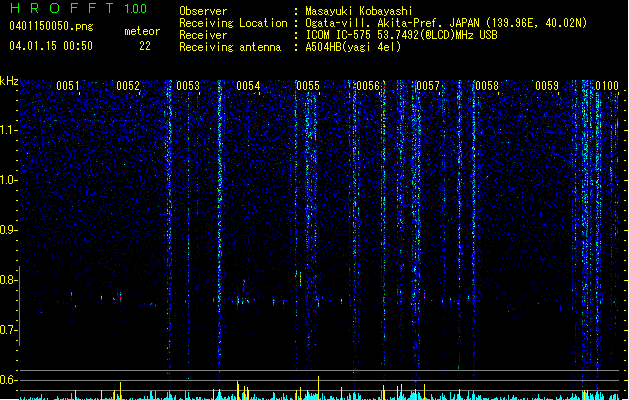Click the Ogata-vill. Akita-Pref. JAPAN location text
The image size is (629, 400).
point(446,23)
